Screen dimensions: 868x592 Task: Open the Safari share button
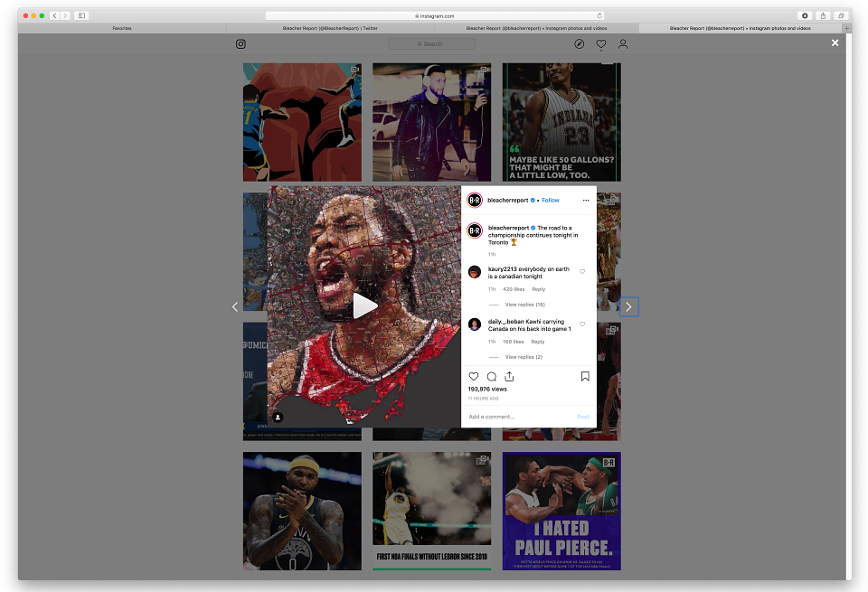click(x=823, y=15)
